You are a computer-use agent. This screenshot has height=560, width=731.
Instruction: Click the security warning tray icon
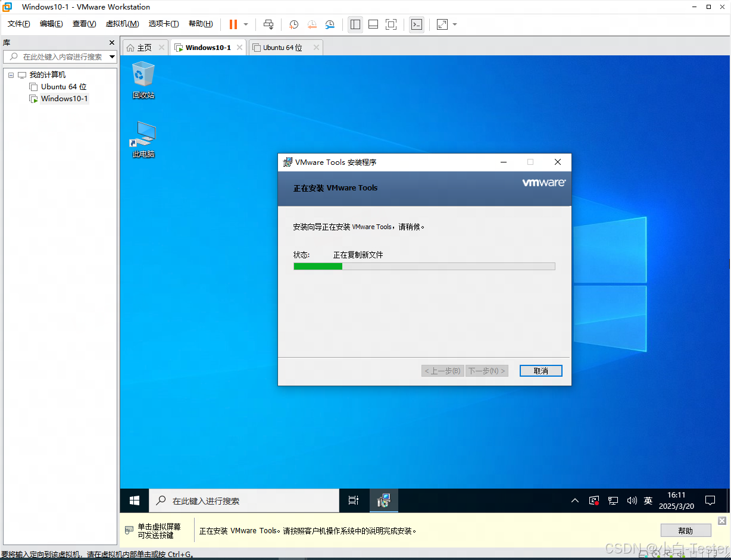click(x=594, y=500)
